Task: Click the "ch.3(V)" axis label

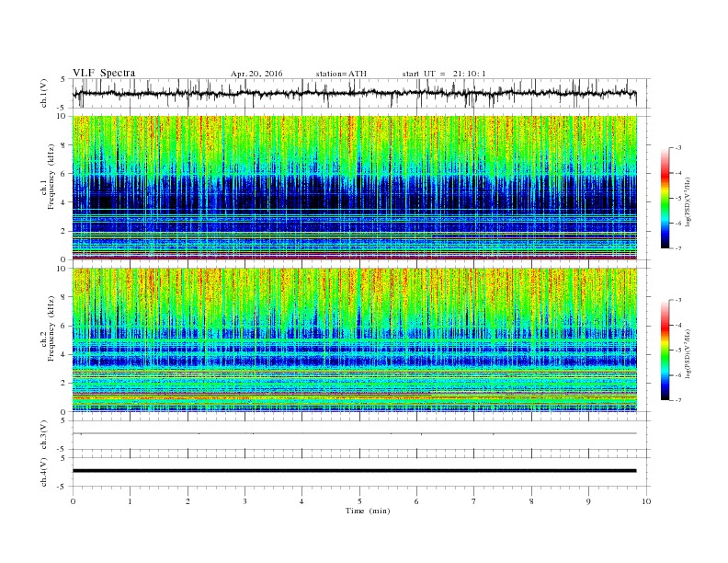Action: pyautogui.click(x=44, y=435)
